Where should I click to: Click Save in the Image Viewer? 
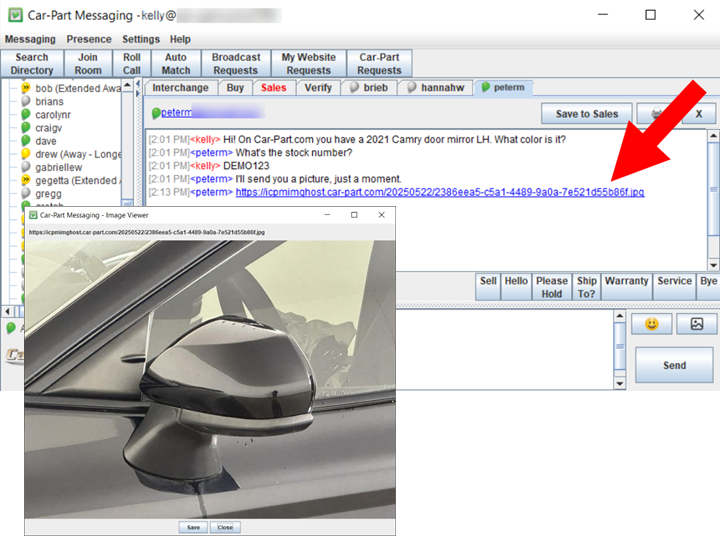tap(193, 527)
